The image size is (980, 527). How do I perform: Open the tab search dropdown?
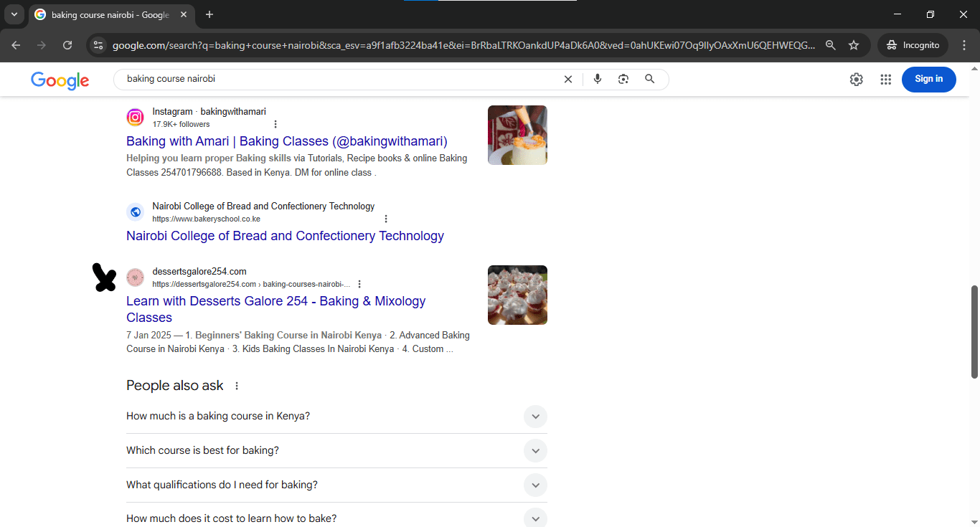pyautogui.click(x=14, y=14)
